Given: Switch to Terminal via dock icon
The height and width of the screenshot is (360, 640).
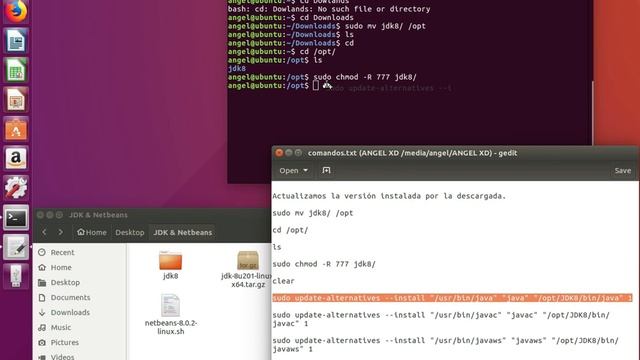Looking at the screenshot, I should 16,218.
